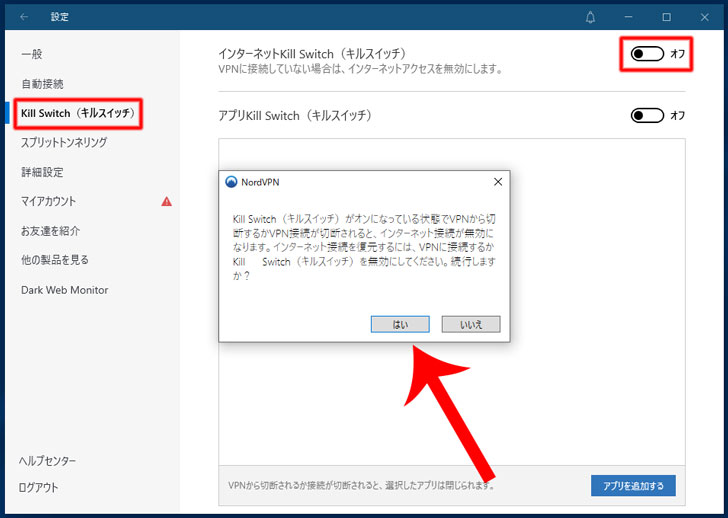Open 他の製品を見る in the sidebar
Screen dimensions: 728x518
[x=55, y=260]
